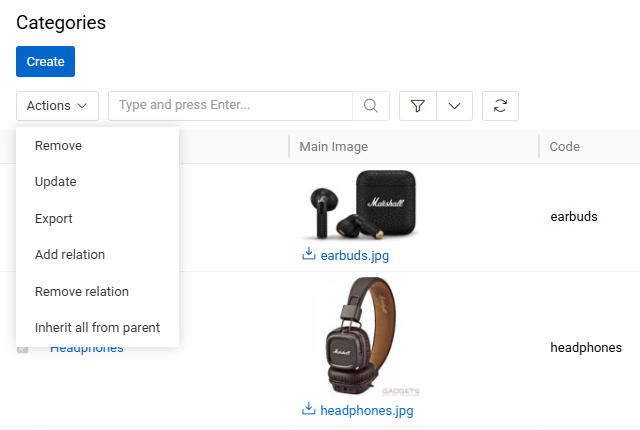The height and width of the screenshot is (430, 640).
Task: Click the blue Create button
Action: 45,62
